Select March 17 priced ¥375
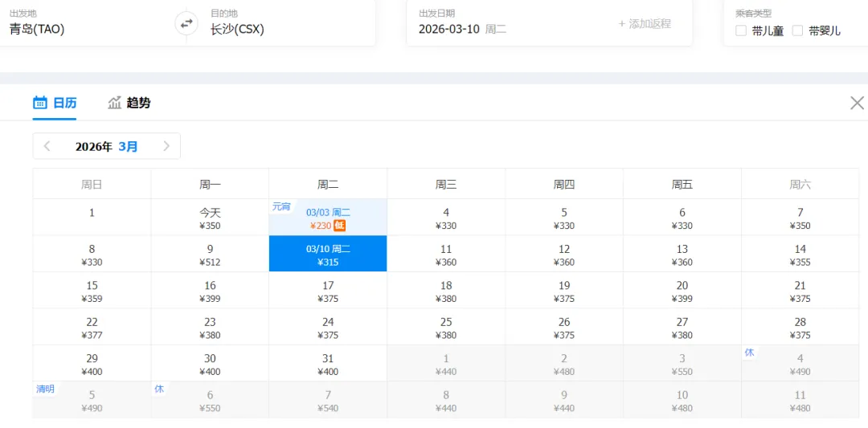This screenshot has width=868, height=428. pyautogui.click(x=328, y=291)
